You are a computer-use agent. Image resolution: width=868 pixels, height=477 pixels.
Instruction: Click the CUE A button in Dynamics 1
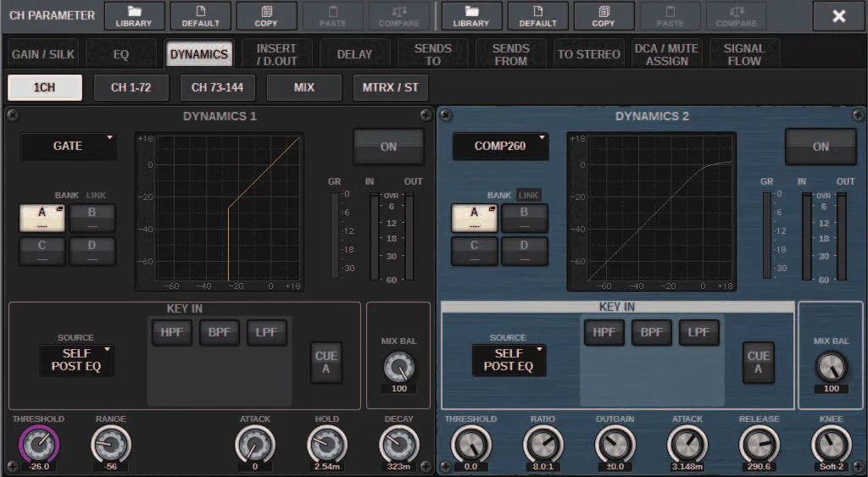coord(326,363)
